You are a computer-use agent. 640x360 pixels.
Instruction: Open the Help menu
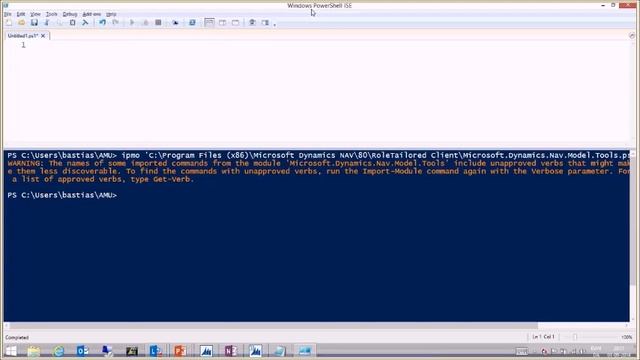pyautogui.click(x=111, y=14)
